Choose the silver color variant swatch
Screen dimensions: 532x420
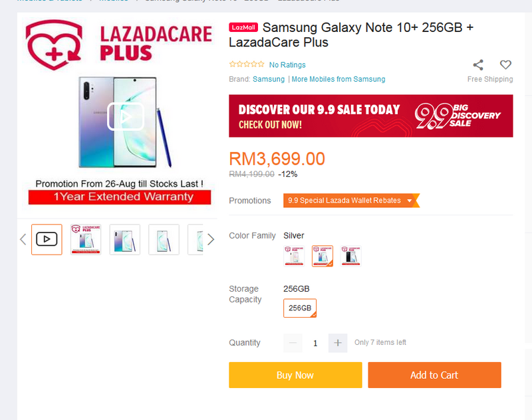(323, 256)
